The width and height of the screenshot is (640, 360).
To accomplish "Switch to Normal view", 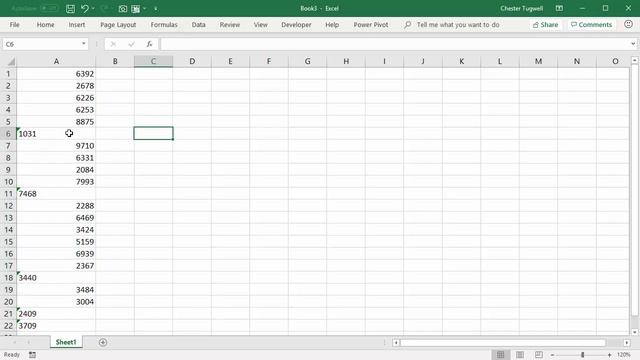I will click(x=500, y=355).
